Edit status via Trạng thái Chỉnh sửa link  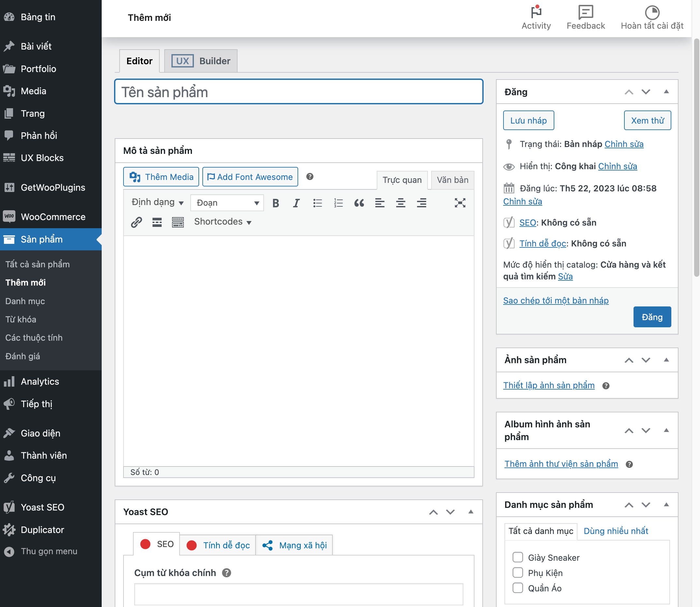(x=624, y=144)
